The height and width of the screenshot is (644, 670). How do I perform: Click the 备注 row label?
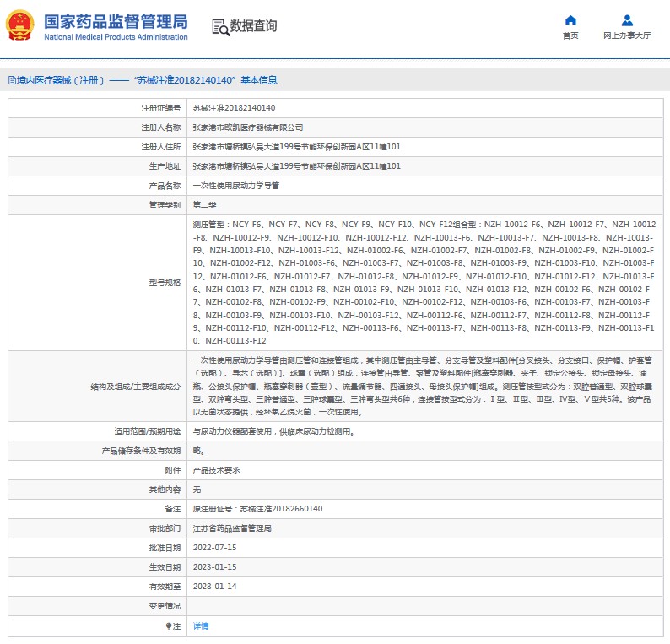tap(173, 509)
